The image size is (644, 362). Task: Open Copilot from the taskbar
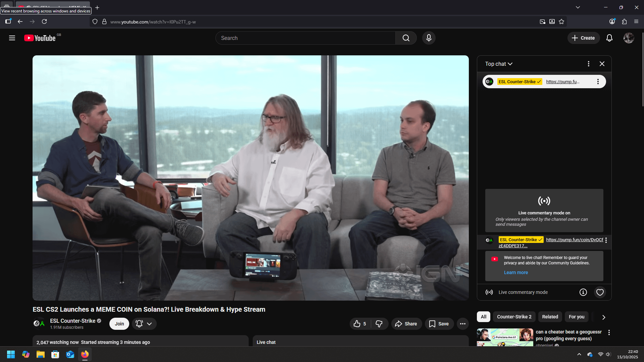[26, 354]
